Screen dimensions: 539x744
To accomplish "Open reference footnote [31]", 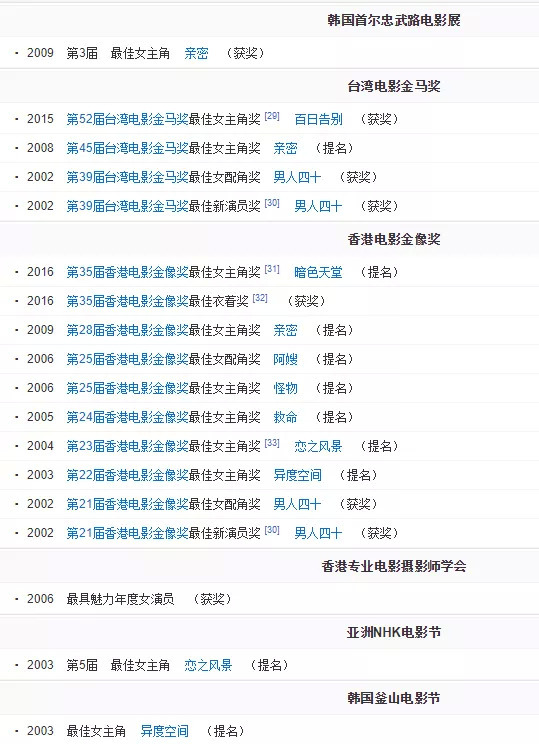I will click(x=272, y=269).
